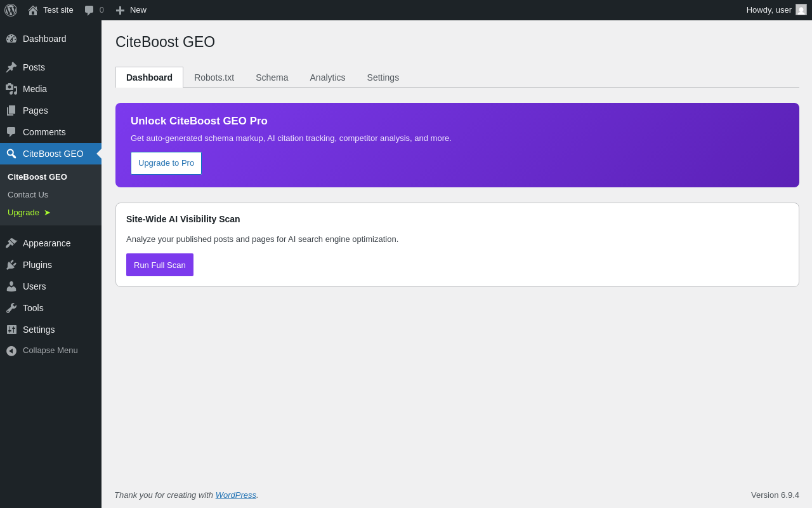This screenshot has height=508, width=812.
Task: Collapse the admin sidebar menu
Action: (42, 351)
